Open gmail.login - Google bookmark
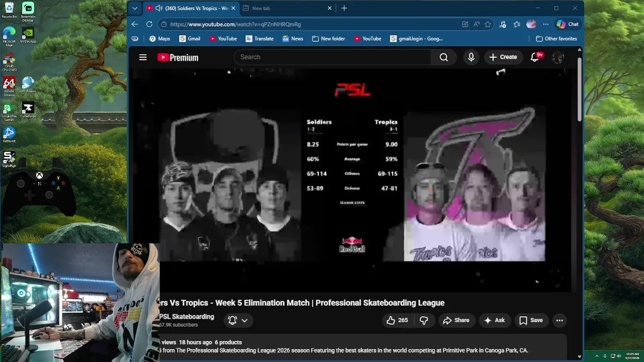644x362 pixels. [x=417, y=39]
